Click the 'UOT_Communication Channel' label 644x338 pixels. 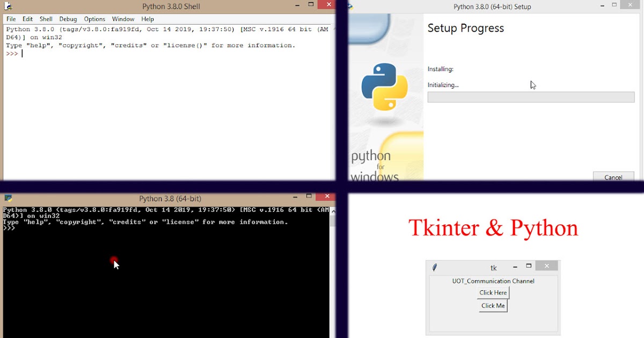tap(493, 281)
